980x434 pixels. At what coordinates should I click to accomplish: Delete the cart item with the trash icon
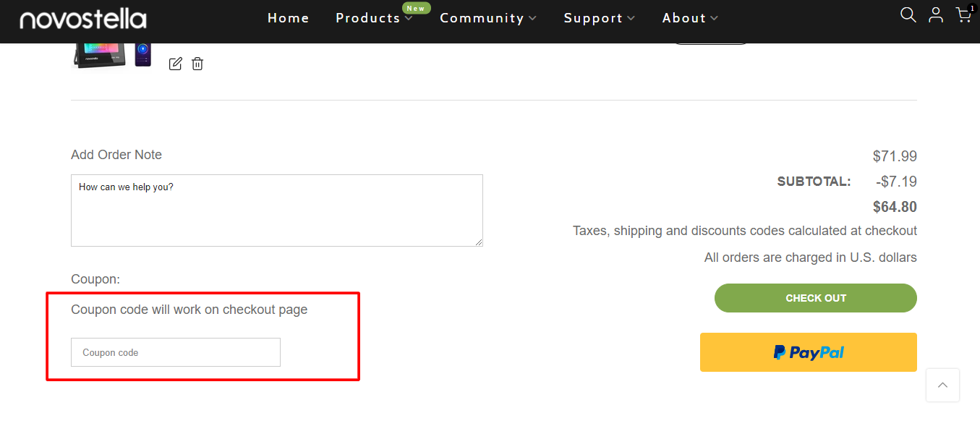tap(197, 64)
